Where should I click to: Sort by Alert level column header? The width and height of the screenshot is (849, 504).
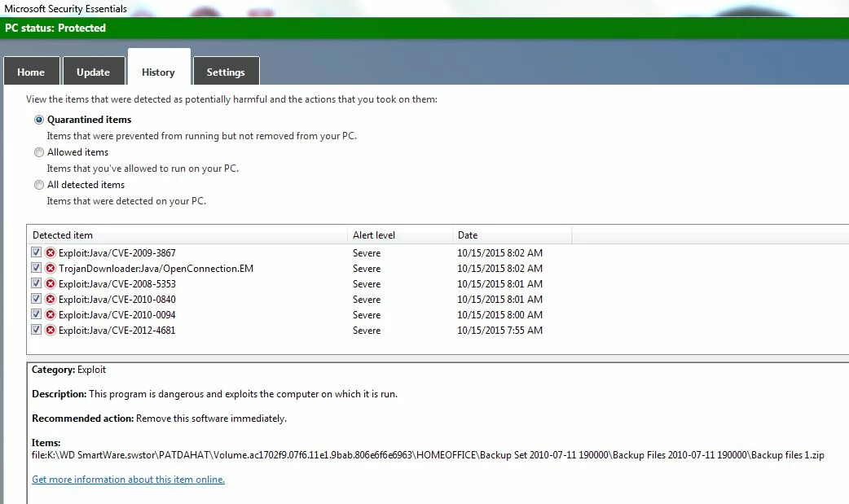(x=399, y=235)
